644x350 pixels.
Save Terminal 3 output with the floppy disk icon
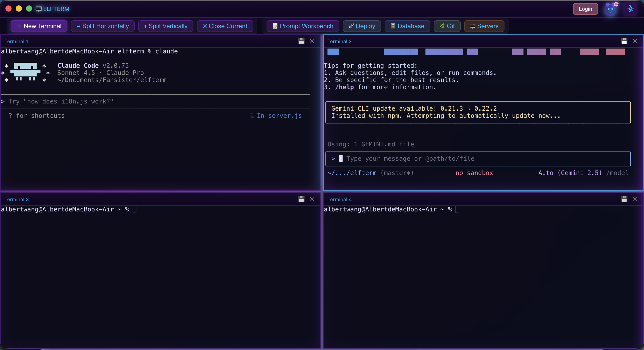pyautogui.click(x=301, y=199)
